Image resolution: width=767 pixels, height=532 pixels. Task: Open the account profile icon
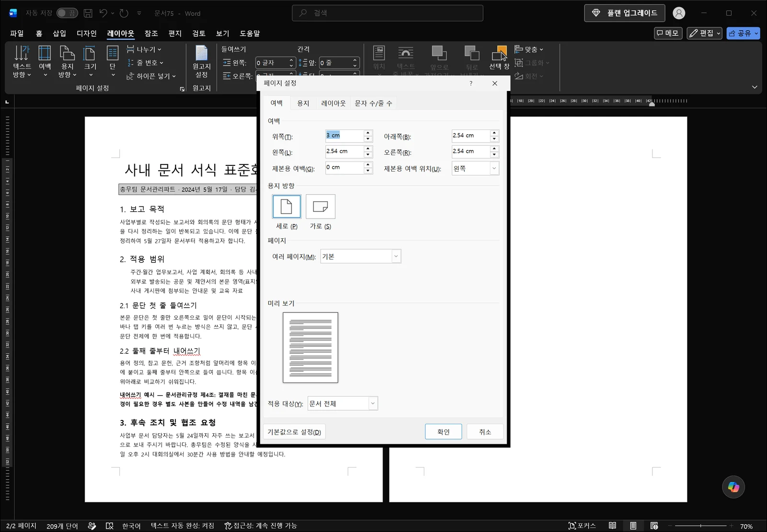click(679, 13)
